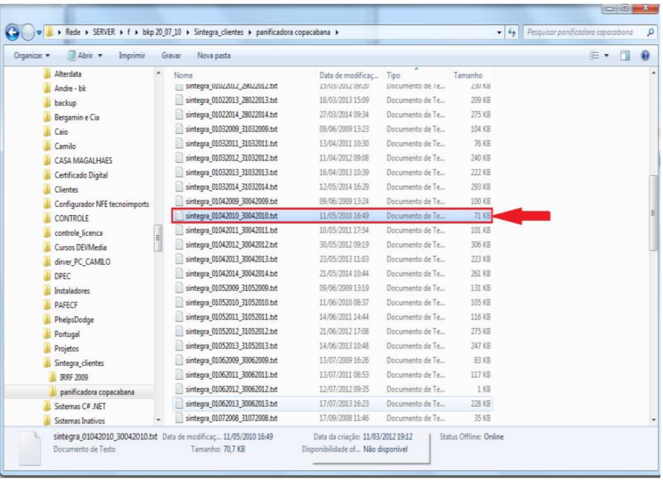Click the refresh icon beside address bar
The height and width of the screenshot is (480, 663).
[x=512, y=33]
